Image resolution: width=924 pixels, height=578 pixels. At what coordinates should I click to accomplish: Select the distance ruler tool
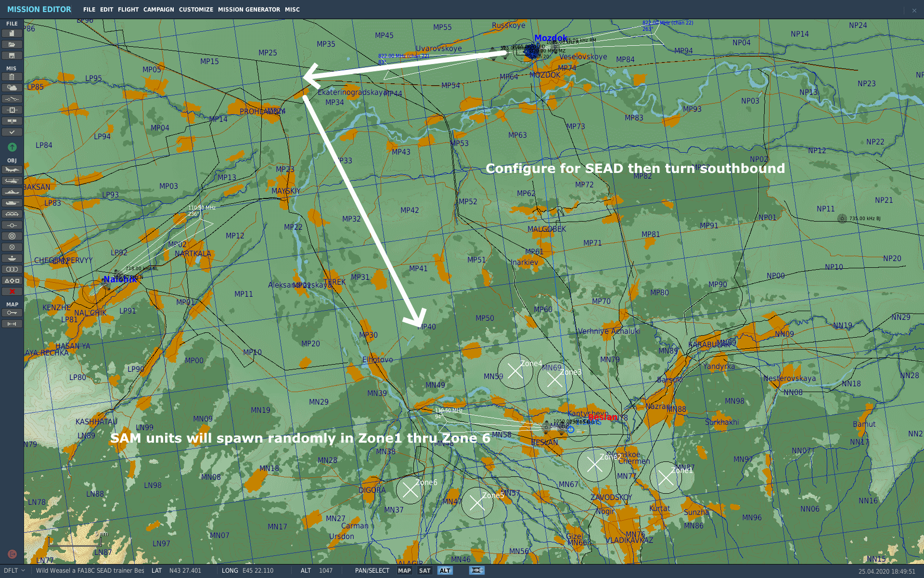12,324
